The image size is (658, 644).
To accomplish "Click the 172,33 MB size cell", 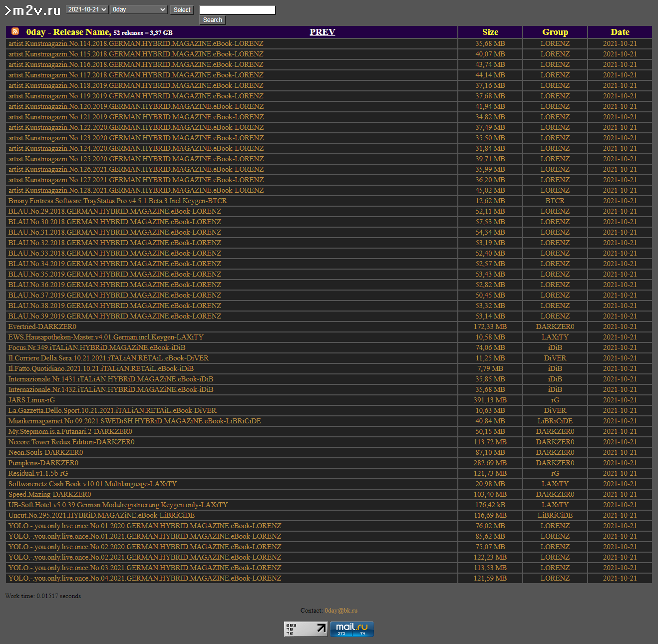I will [490, 326].
